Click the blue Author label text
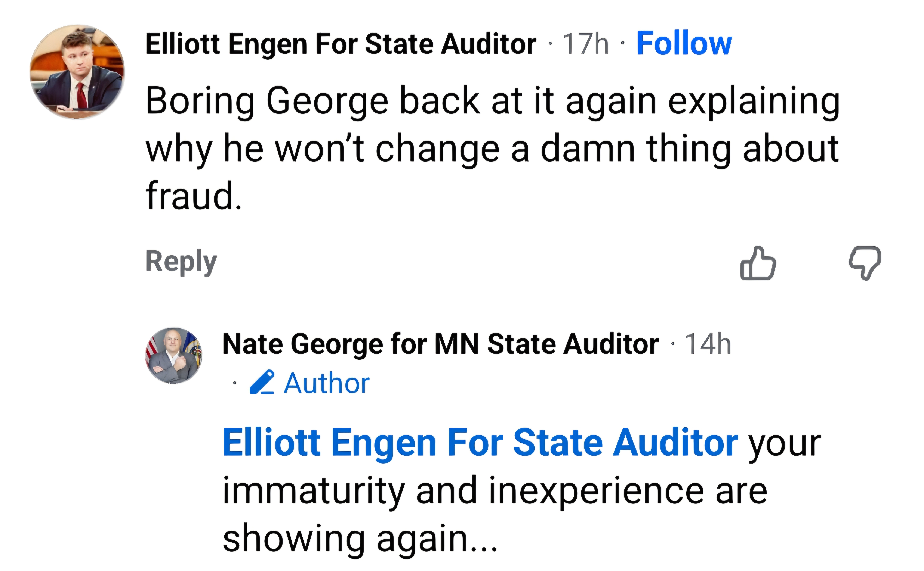Screen dimensions: 924x571 pos(327,383)
